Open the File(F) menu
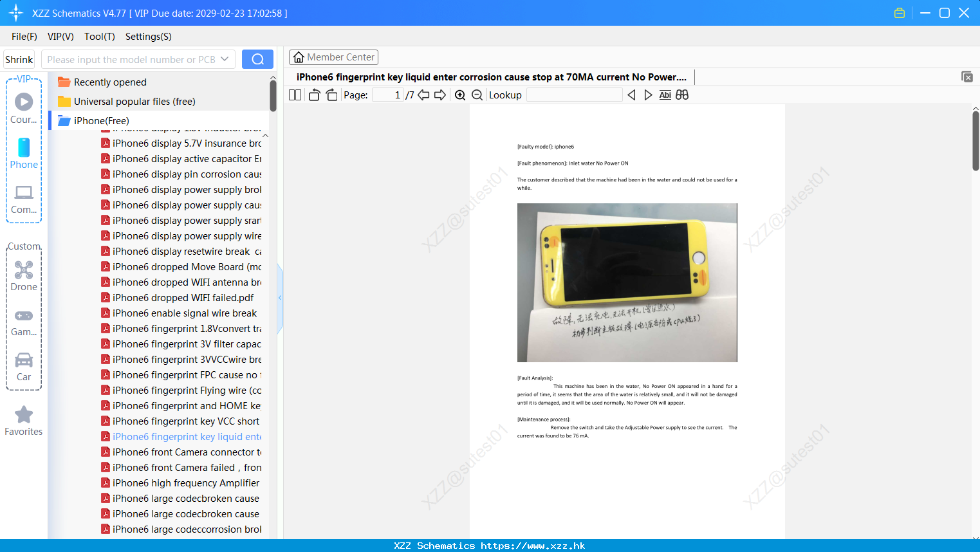This screenshot has height=552, width=980. click(x=24, y=37)
